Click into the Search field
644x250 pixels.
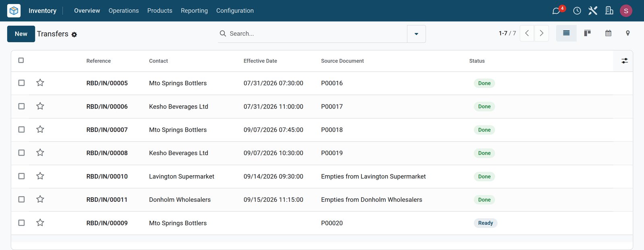click(x=316, y=34)
